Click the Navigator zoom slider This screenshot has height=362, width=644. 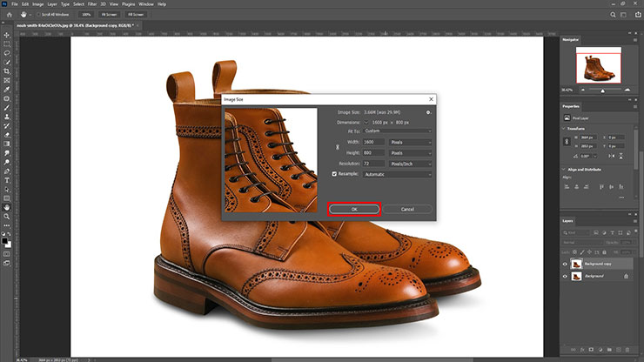pos(602,90)
